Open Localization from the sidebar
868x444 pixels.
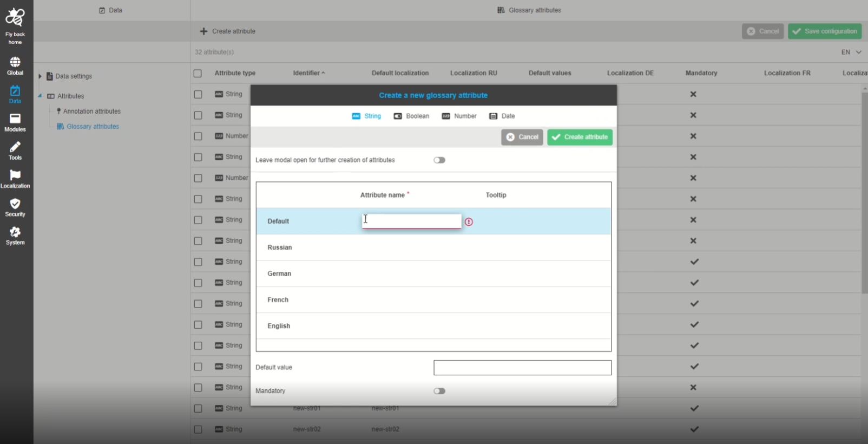(15, 179)
